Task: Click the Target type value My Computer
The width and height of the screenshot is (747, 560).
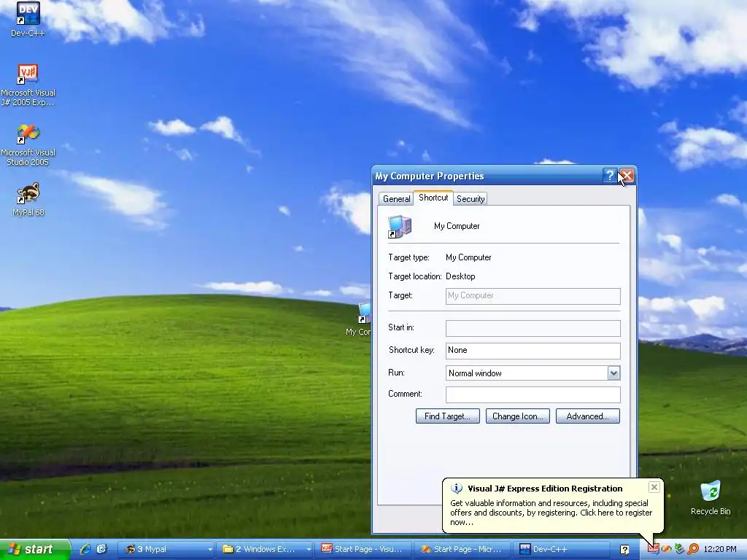Action: point(468,257)
